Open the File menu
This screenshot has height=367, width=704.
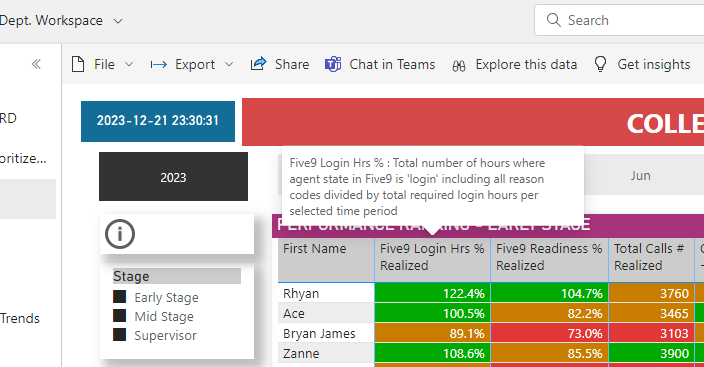(104, 64)
